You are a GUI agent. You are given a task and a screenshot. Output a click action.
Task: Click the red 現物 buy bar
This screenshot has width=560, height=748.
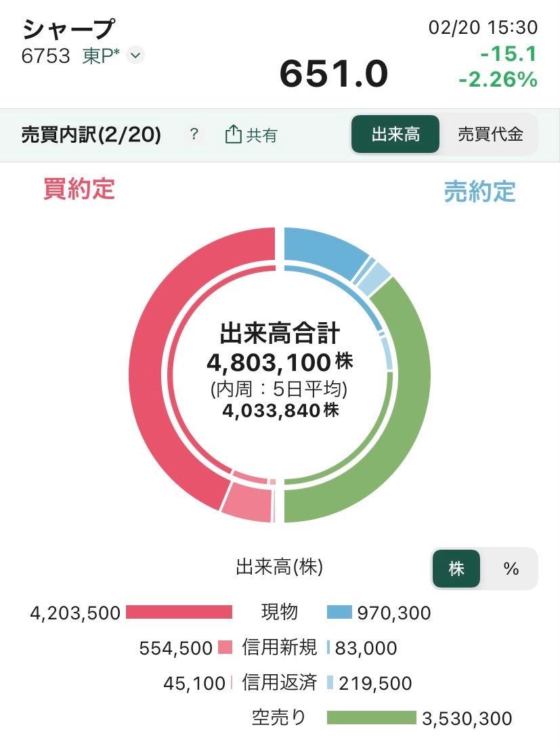pyautogui.click(x=179, y=613)
